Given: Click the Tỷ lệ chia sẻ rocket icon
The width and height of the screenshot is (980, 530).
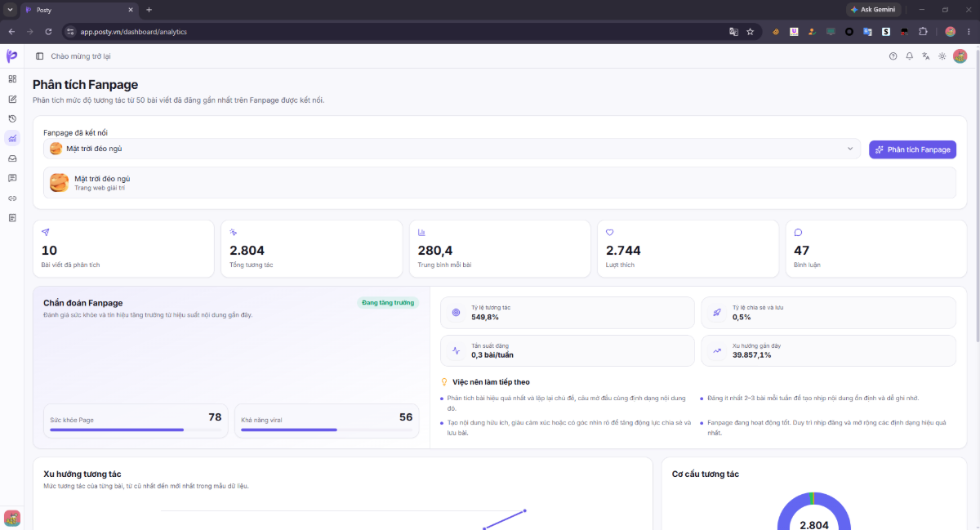Looking at the screenshot, I should [716, 312].
